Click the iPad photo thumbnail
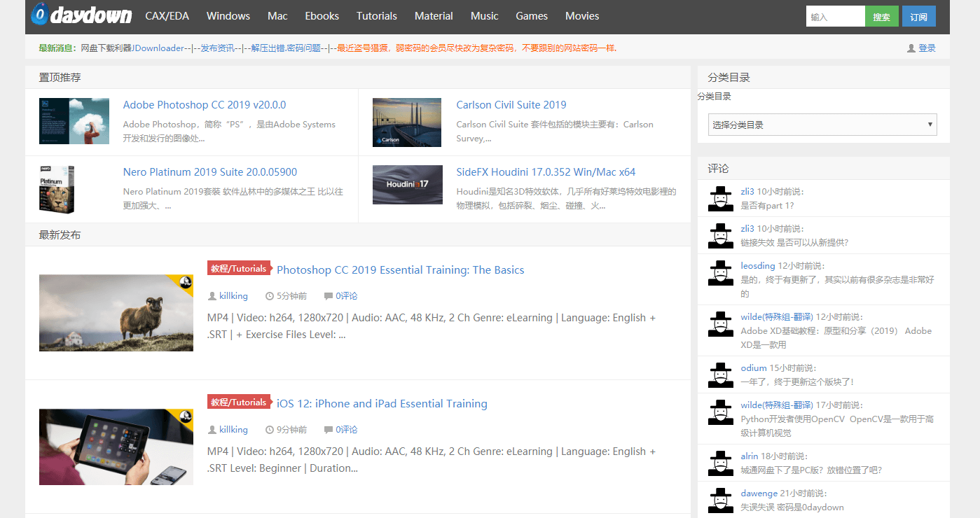 point(116,447)
